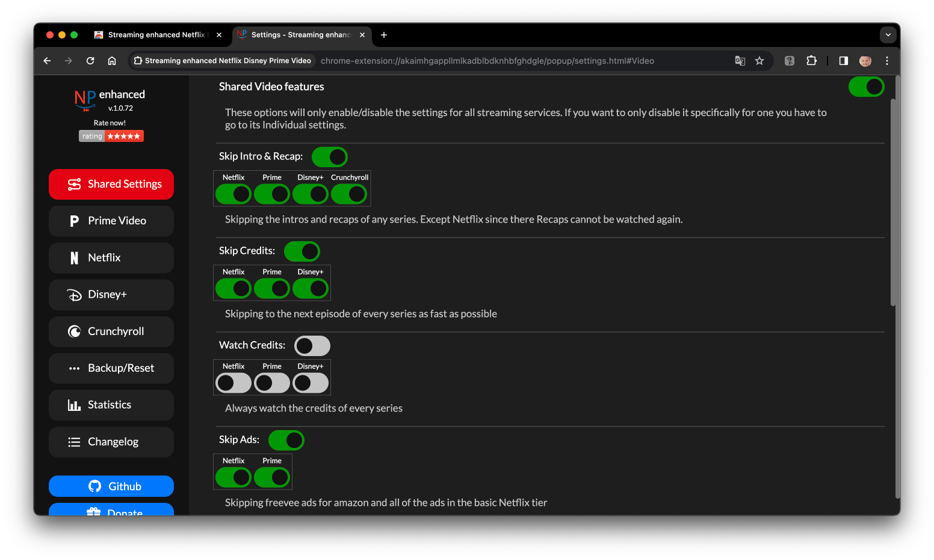Click the browser forward arrow

coord(69,61)
